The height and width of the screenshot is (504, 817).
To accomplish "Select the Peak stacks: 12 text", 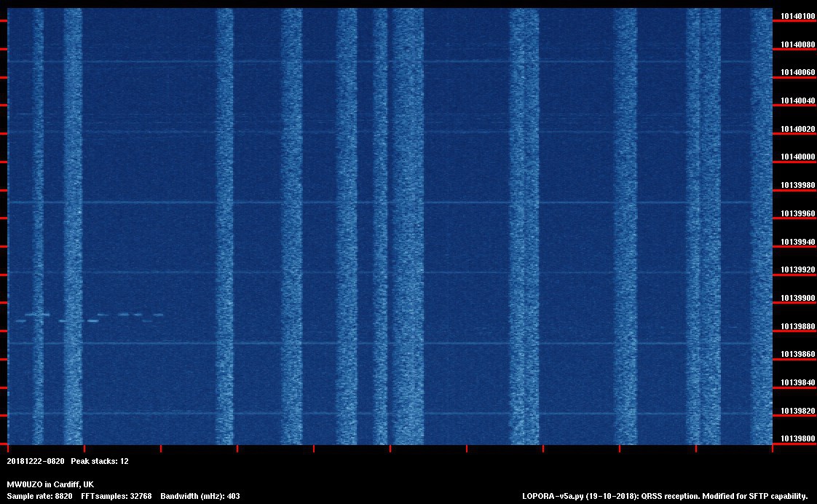I will point(100,462).
